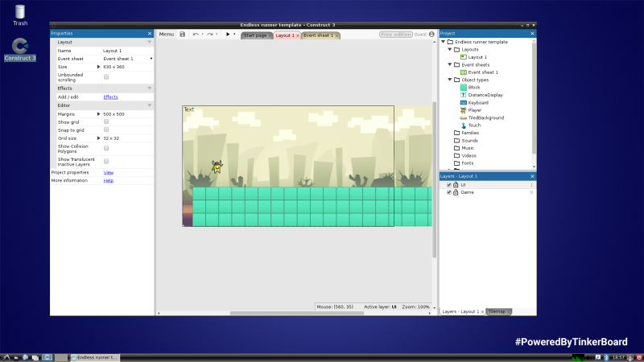This screenshot has width=644, height=362.
Task: Open the redo history dropdown arrow
Action: coord(217,35)
